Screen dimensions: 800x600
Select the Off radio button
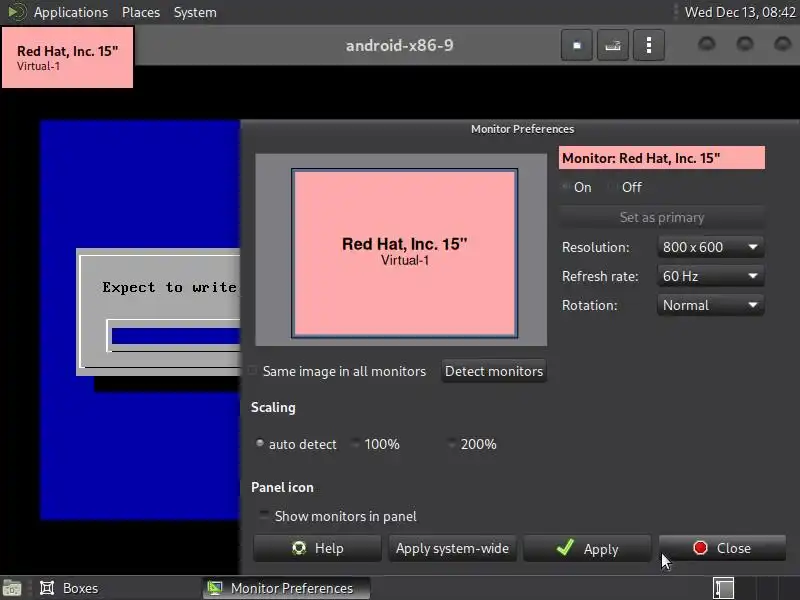tap(626, 187)
